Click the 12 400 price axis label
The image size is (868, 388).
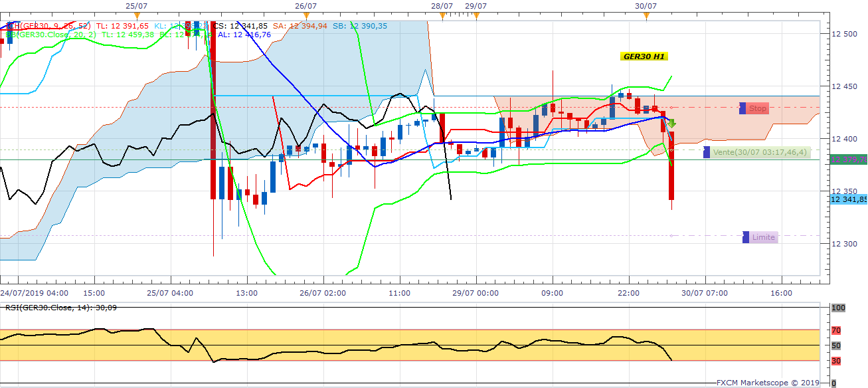coord(845,138)
